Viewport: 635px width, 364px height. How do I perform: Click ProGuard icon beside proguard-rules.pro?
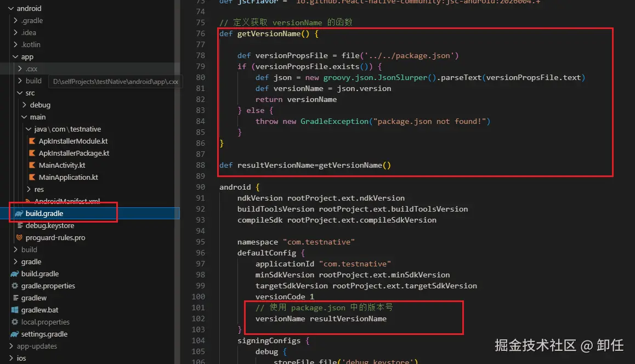tap(19, 237)
